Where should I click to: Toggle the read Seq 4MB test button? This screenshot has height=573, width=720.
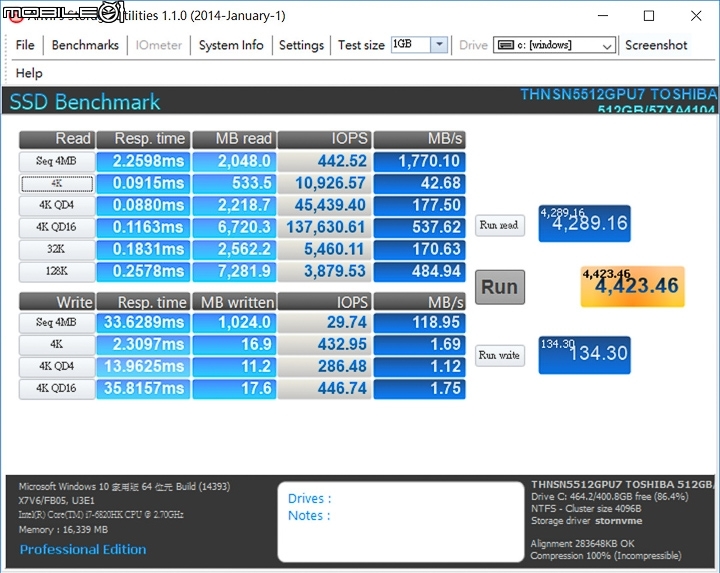click(57, 161)
